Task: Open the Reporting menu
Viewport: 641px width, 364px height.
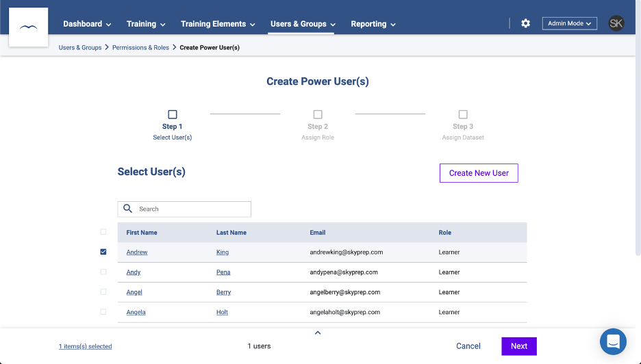Action: click(x=373, y=24)
